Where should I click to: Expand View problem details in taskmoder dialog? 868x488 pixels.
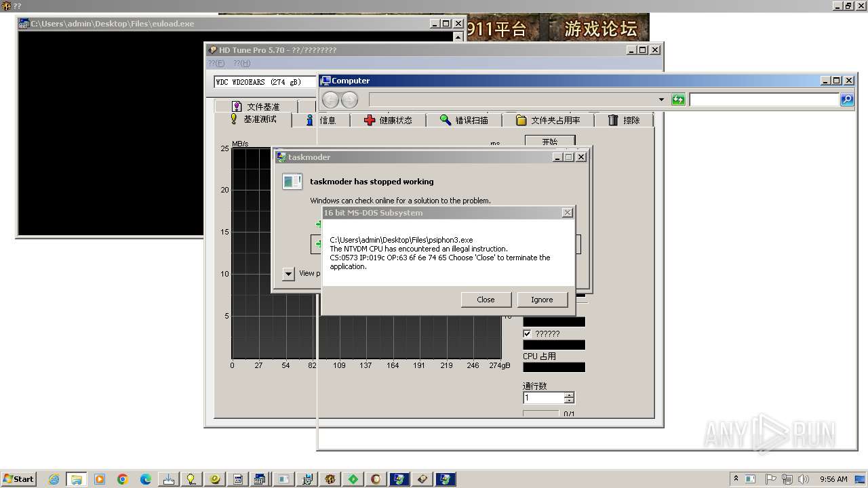tap(288, 274)
